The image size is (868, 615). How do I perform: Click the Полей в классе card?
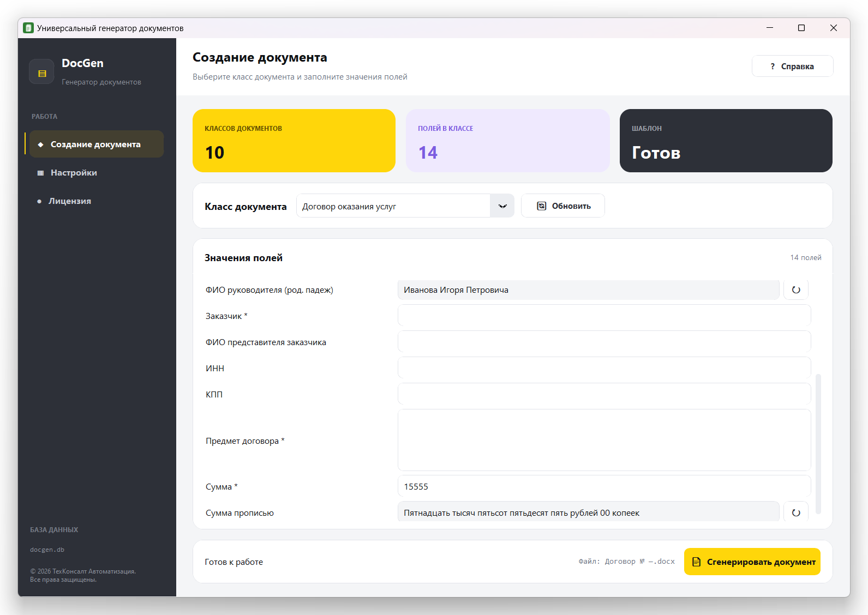click(507, 141)
